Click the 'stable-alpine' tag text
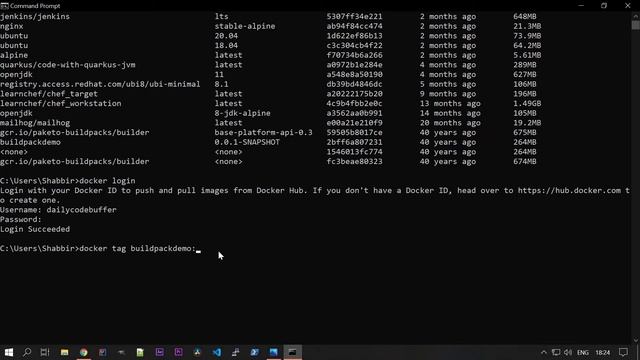The width and height of the screenshot is (640, 360). click(x=245, y=26)
